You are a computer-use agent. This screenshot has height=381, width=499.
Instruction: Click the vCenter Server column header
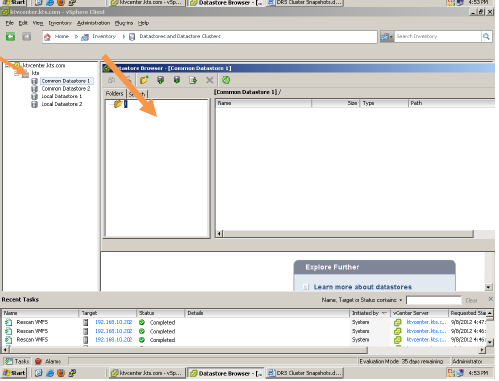coord(420,313)
